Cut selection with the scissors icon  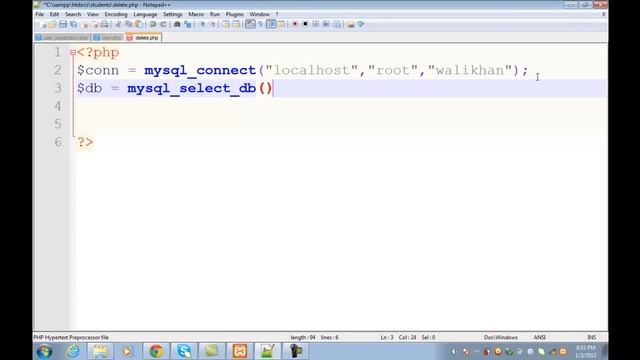(118, 24)
